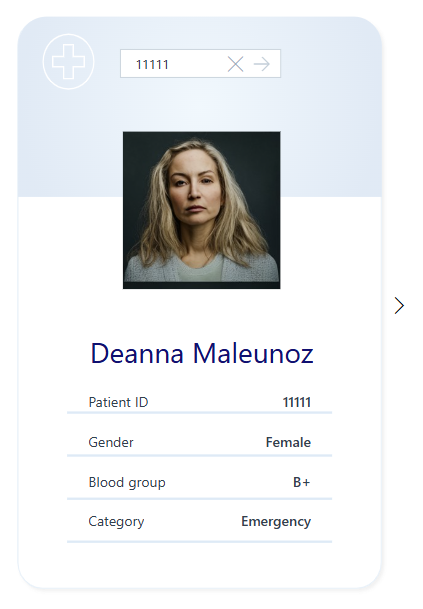This screenshot has height=609, width=423.
Task: Open the patient photo of Deanna Maleunoz
Action: (202, 210)
